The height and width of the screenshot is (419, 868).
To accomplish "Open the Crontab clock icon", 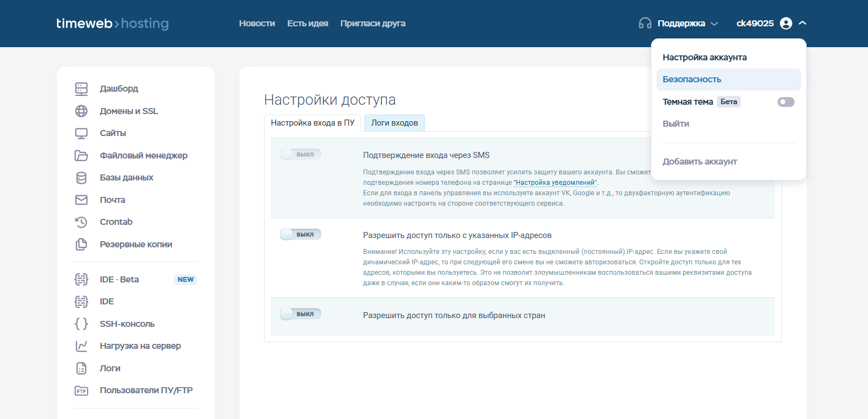I will pyautogui.click(x=81, y=222).
